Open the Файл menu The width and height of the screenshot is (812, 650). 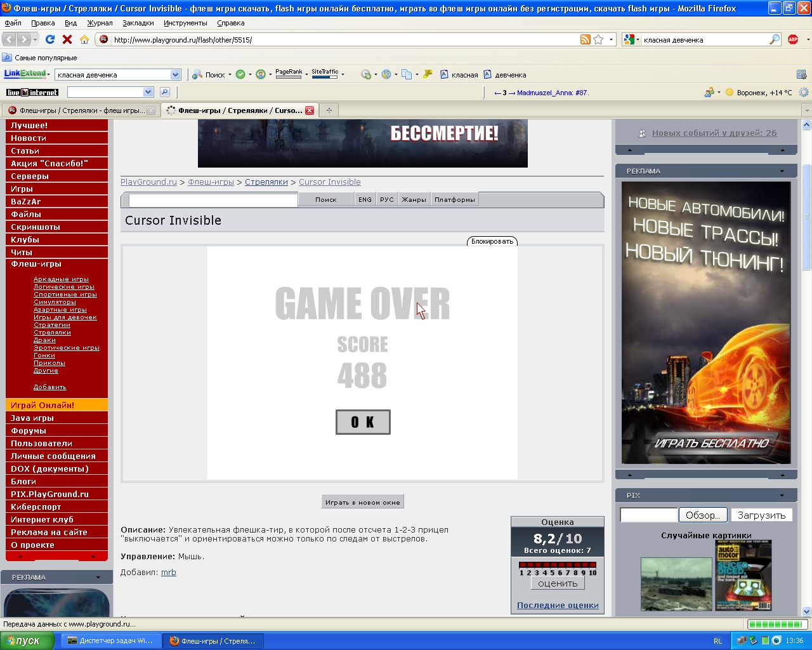pyautogui.click(x=13, y=23)
